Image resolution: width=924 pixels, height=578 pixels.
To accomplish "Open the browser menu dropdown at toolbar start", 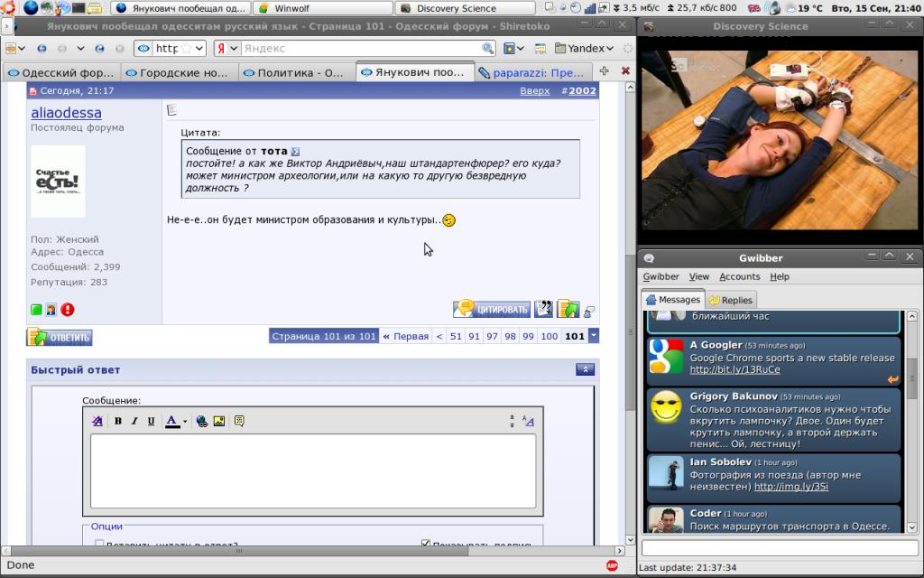I will coord(14,49).
